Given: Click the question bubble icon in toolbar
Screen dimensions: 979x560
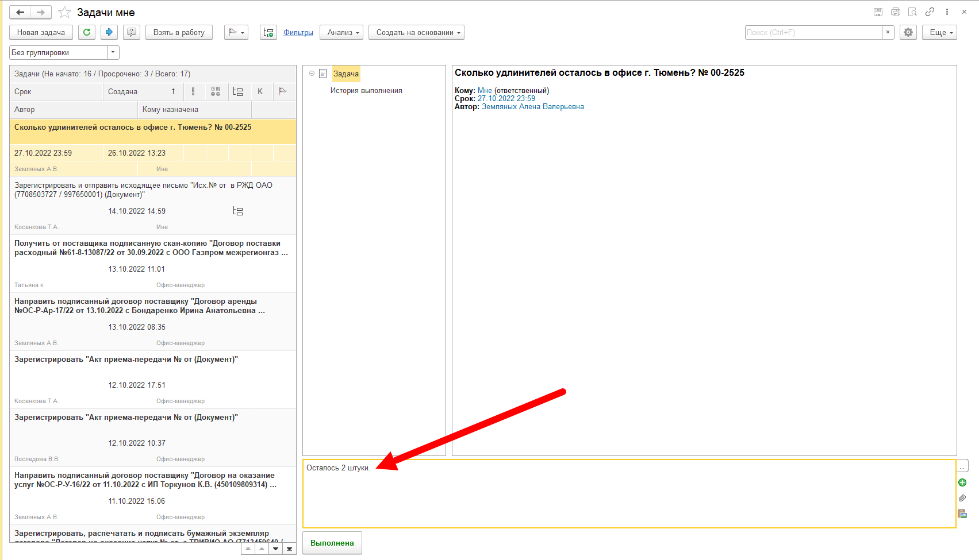Looking at the screenshot, I should pos(132,32).
